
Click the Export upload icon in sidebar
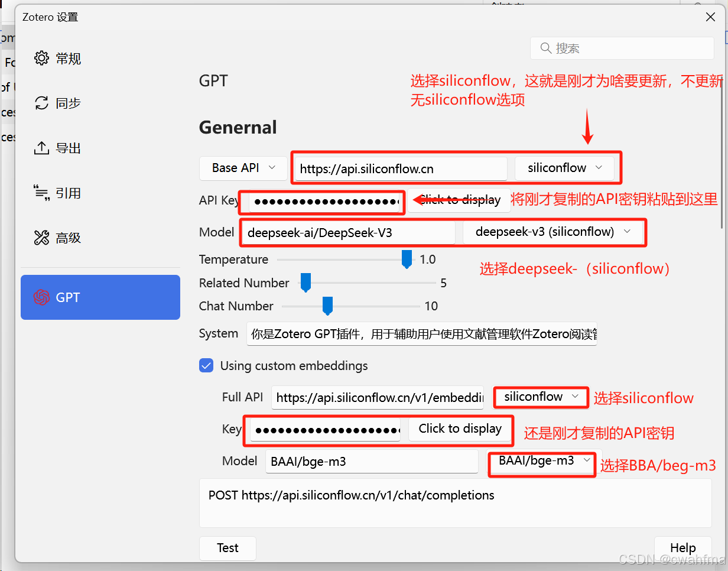pyautogui.click(x=41, y=148)
